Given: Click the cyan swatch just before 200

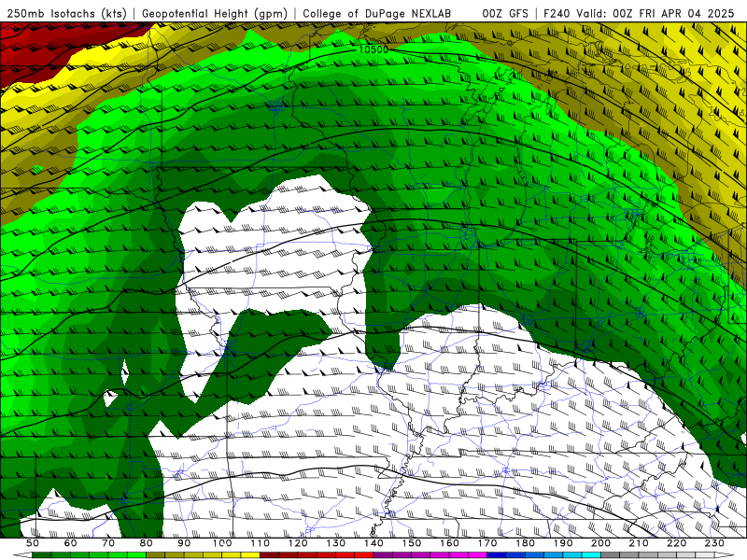Looking at the screenshot, I should coord(592,555).
